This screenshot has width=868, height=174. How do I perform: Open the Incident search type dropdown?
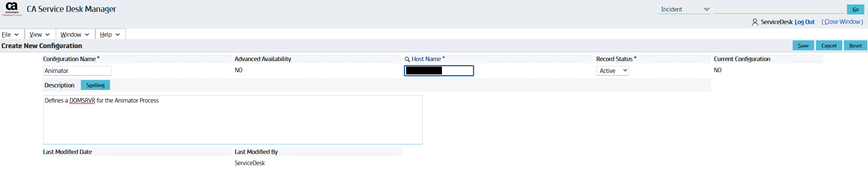tap(684, 10)
